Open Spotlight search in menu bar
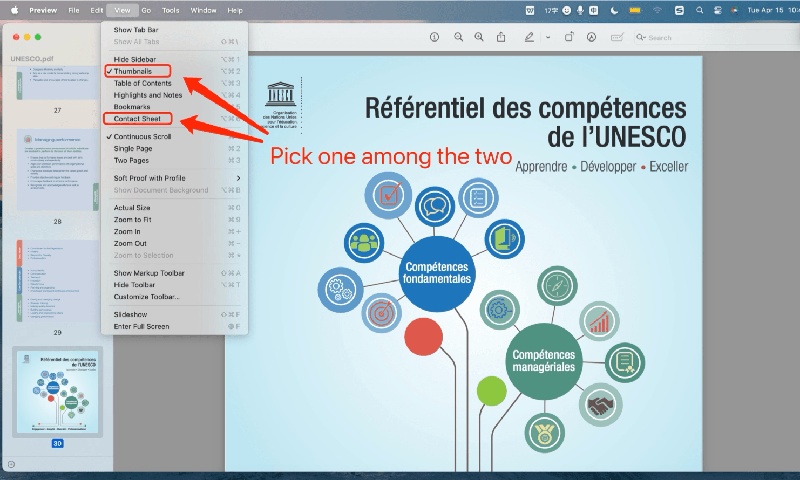This screenshot has height=480, width=800. (x=699, y=10)
